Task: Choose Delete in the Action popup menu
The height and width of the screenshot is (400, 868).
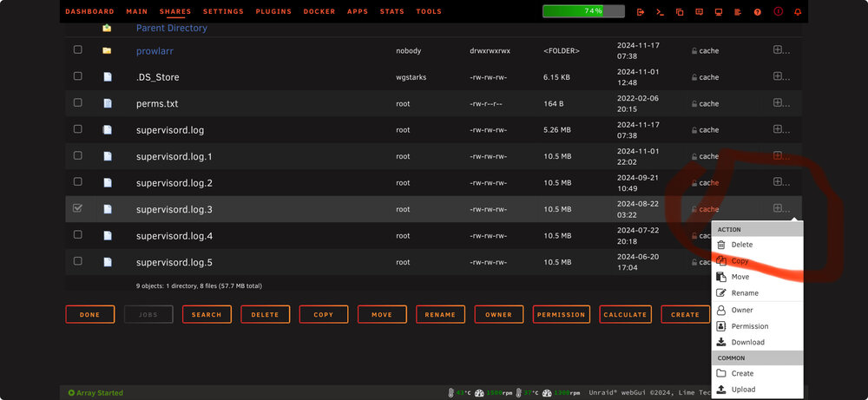Action: [x=757, y=245]
